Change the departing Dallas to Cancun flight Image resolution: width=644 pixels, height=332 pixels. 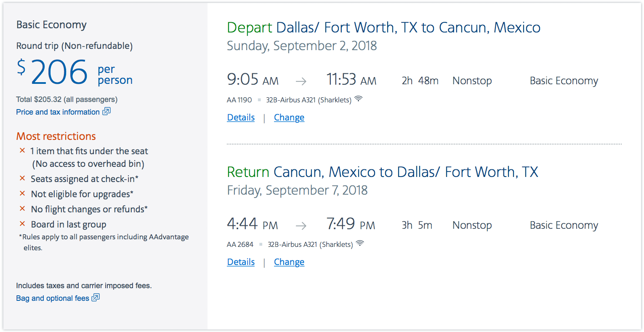click(289, 118)
